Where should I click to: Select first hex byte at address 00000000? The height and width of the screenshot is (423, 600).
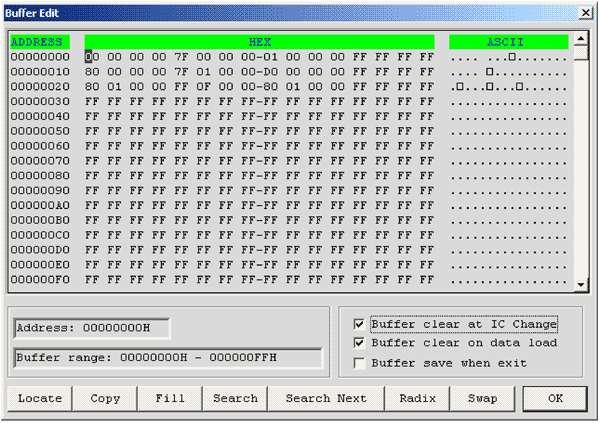[91, 57]
